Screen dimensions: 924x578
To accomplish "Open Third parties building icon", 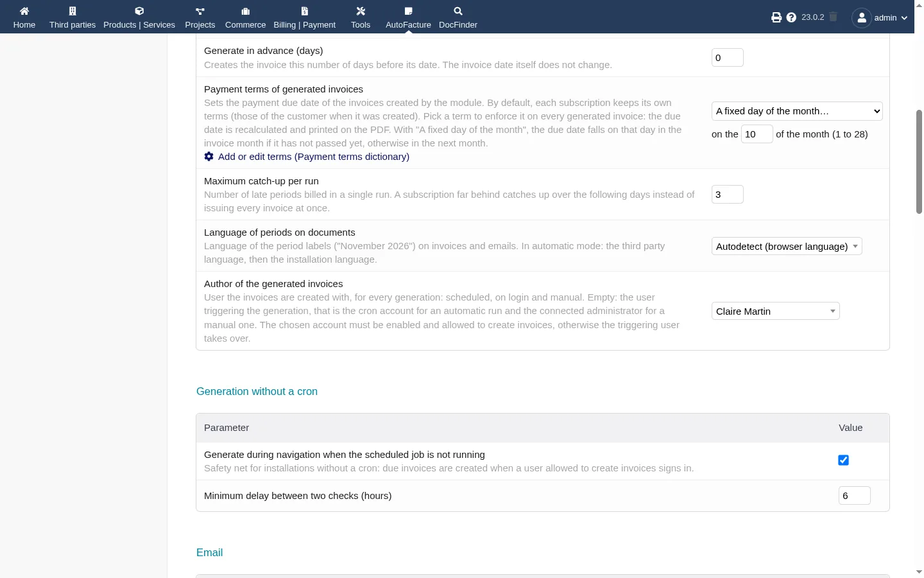I will [x=73, y=11].
